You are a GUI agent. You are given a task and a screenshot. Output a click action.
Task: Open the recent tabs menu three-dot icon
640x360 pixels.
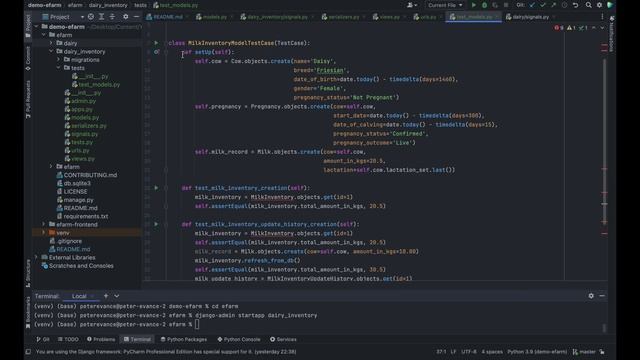(x=602, y=17)
